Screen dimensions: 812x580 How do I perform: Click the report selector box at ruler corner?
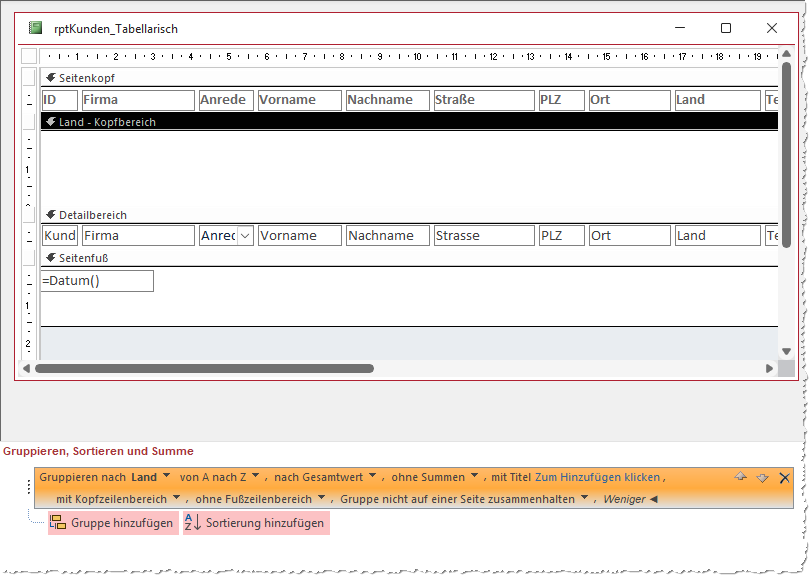click(x=29, y=57)
